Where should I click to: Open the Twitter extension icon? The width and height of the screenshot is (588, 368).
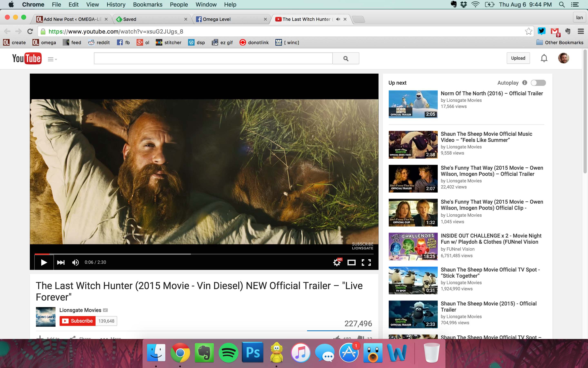pyautogui.click(x=541, y=31)
